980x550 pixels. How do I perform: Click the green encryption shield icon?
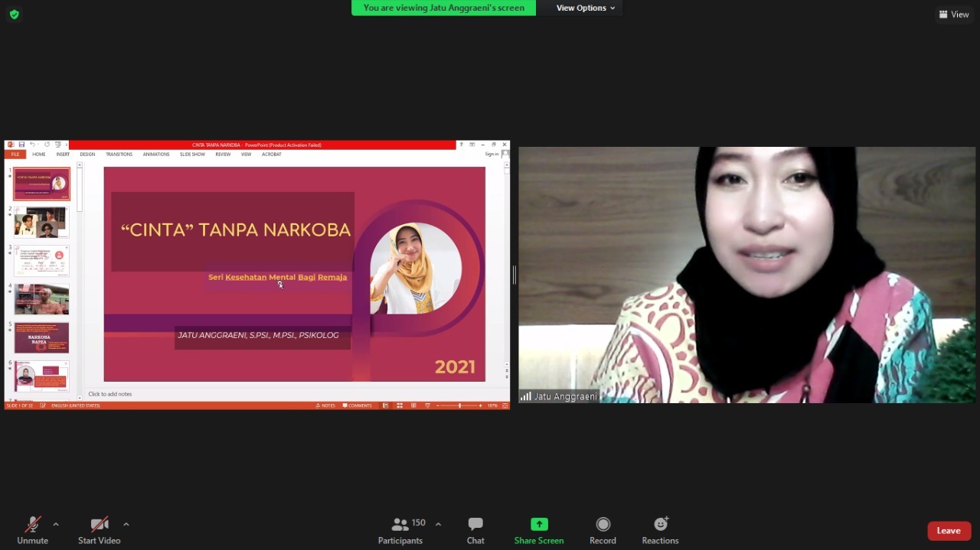point(14,14)
